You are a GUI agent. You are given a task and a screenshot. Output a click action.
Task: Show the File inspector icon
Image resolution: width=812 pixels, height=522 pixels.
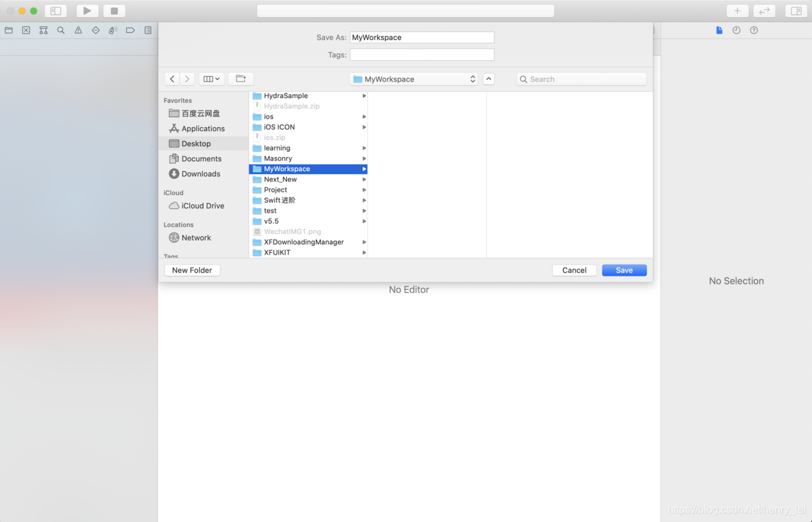(x=719, y=30)
